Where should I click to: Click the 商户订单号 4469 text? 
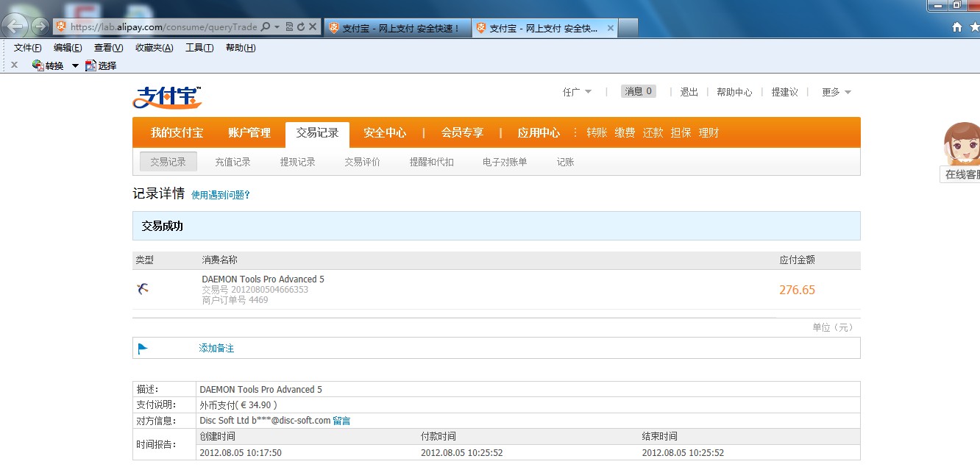point(235,300)
